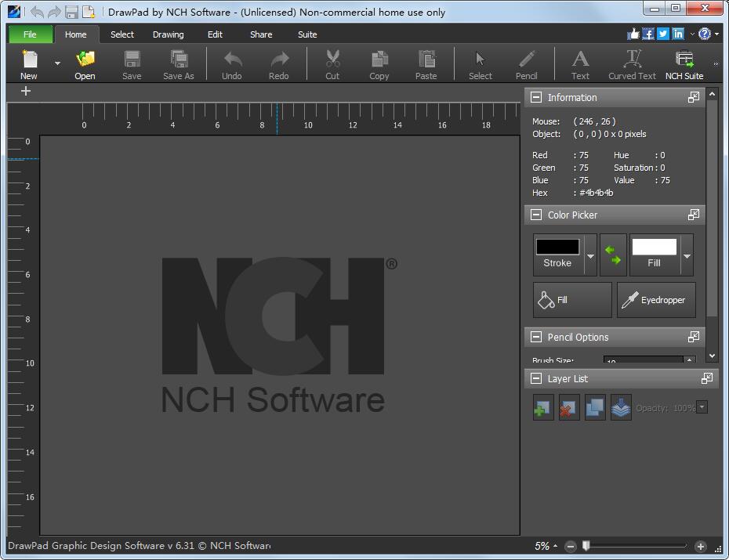Click the quick access save icon in title bar
The width and height of the screenshot is (729, 560).
click(x=71, y=12)
